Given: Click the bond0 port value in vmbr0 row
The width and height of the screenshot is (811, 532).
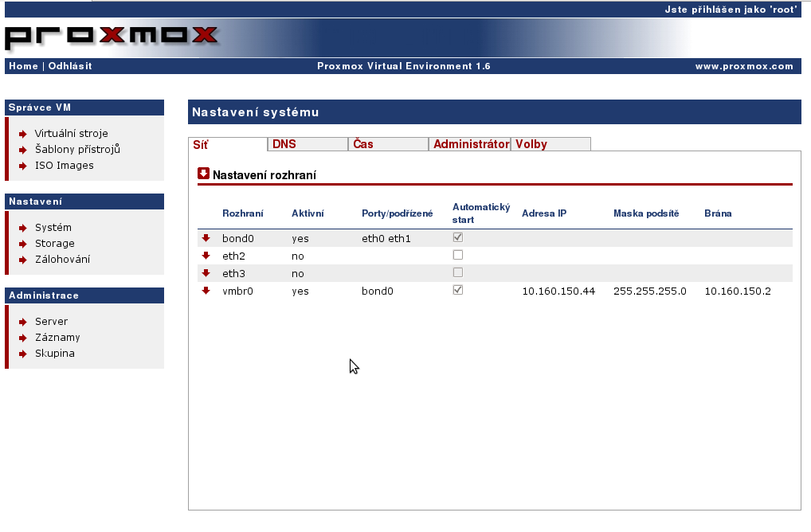Looking at the screenshot, I should pos(377,291).
